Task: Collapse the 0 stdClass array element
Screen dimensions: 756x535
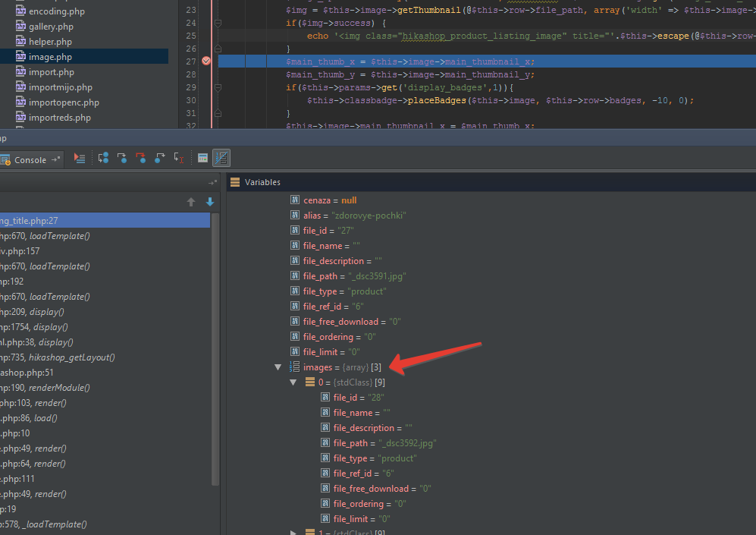Action: [x=293, y=382]
